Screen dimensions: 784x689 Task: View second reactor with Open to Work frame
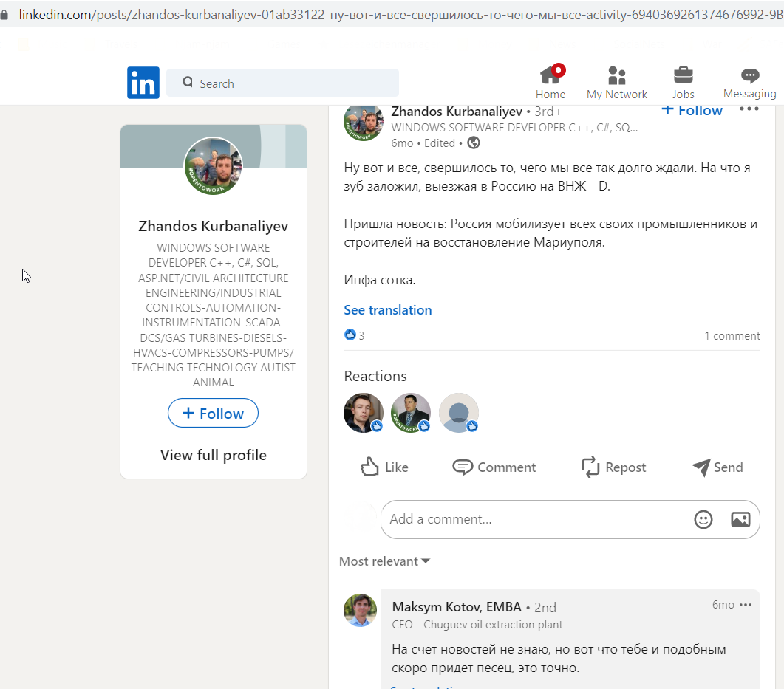411,413
